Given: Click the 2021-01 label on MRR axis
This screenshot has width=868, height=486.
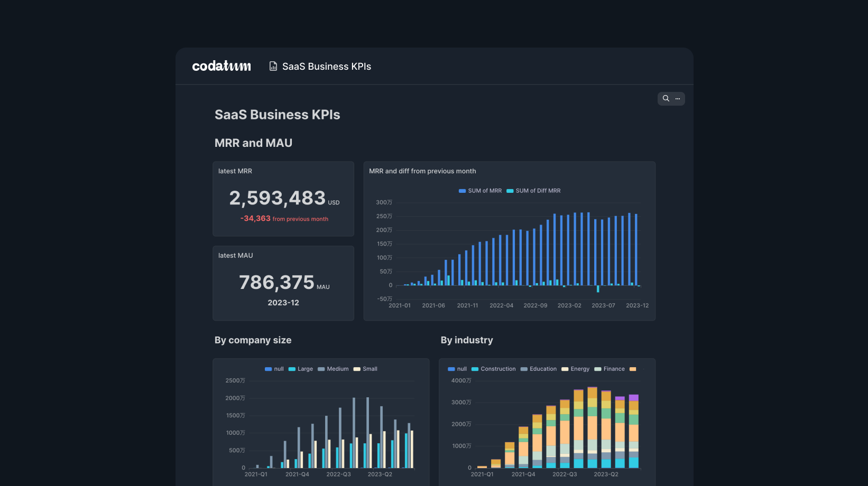Looking at the screenshot, I should click(x=400, y=305).
